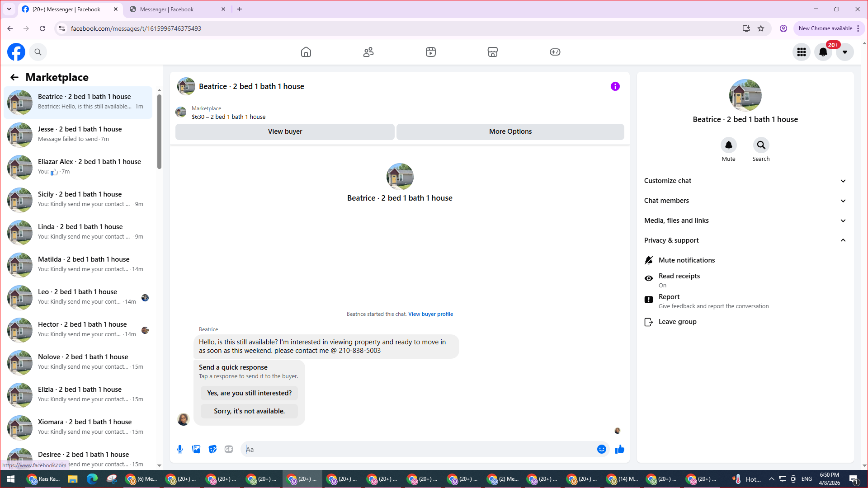The image size is (868, 488).
Task: Click the purple conversation info icon
Action: click(615, 86)
